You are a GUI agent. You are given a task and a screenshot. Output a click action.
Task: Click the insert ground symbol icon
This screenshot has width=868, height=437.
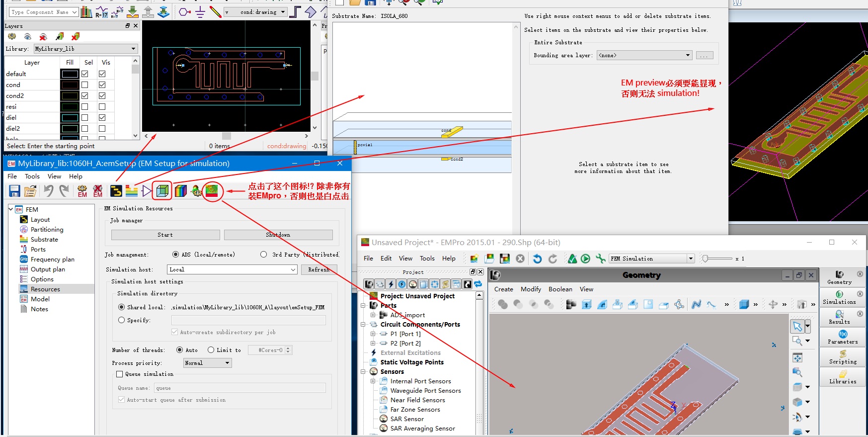click(x=200, y=12)
